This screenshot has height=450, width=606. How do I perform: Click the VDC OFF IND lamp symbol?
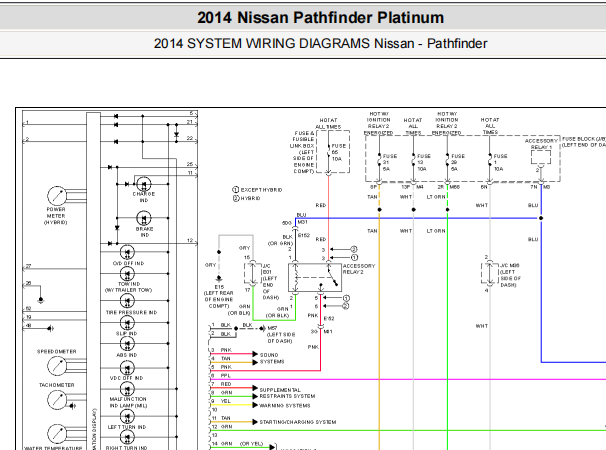[x=127, y=368]
